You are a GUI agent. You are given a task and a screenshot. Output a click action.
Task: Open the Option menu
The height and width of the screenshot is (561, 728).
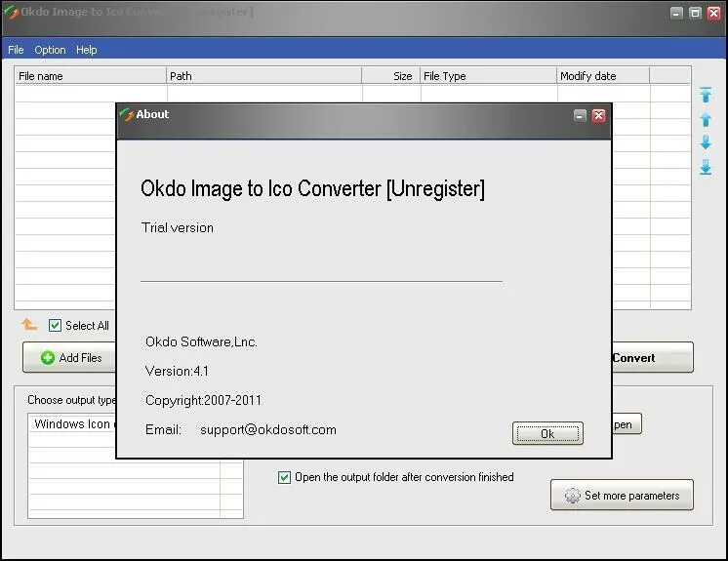pyautogui.click(x=50, y=50)
